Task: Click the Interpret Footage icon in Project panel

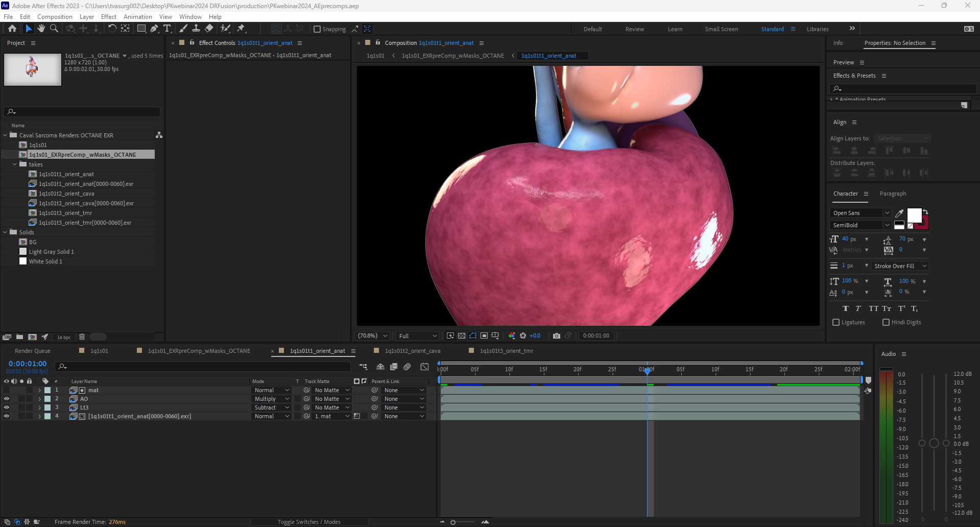Action: coord(7,337)
